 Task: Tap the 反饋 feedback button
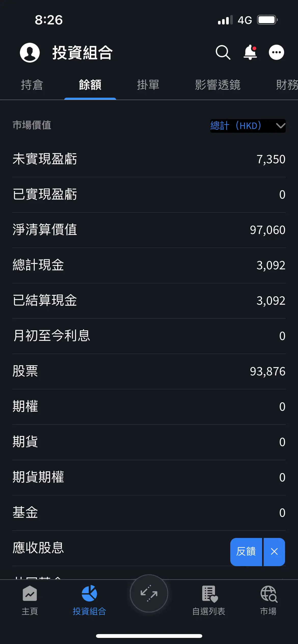pyautogui.click(x=246, y=552)
